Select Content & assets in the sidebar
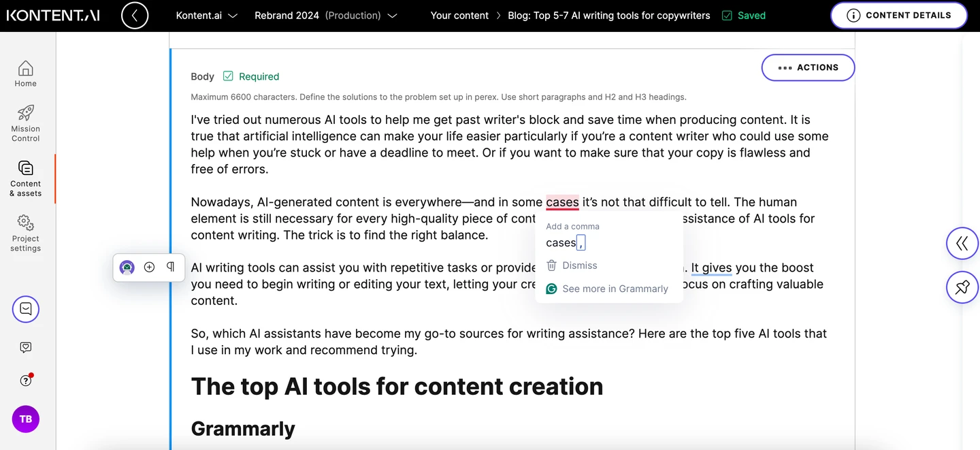Screen dimensions: 980x450 click(x=25, y=179)
